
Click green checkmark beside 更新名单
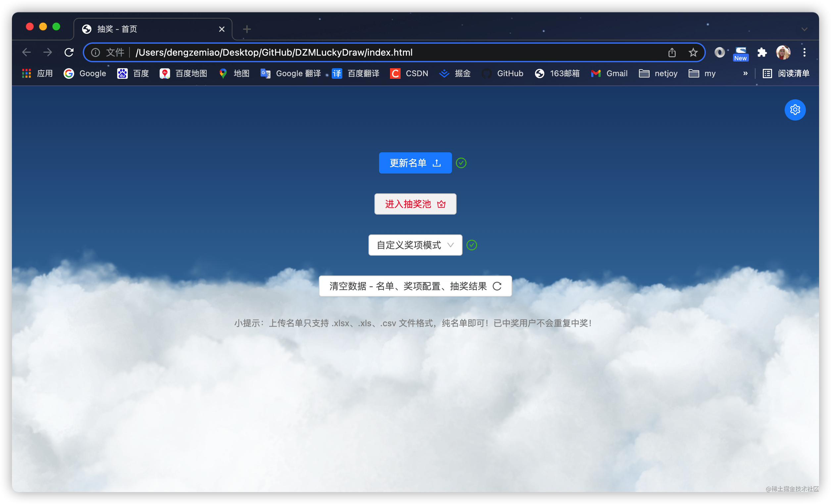pos(461,163)
